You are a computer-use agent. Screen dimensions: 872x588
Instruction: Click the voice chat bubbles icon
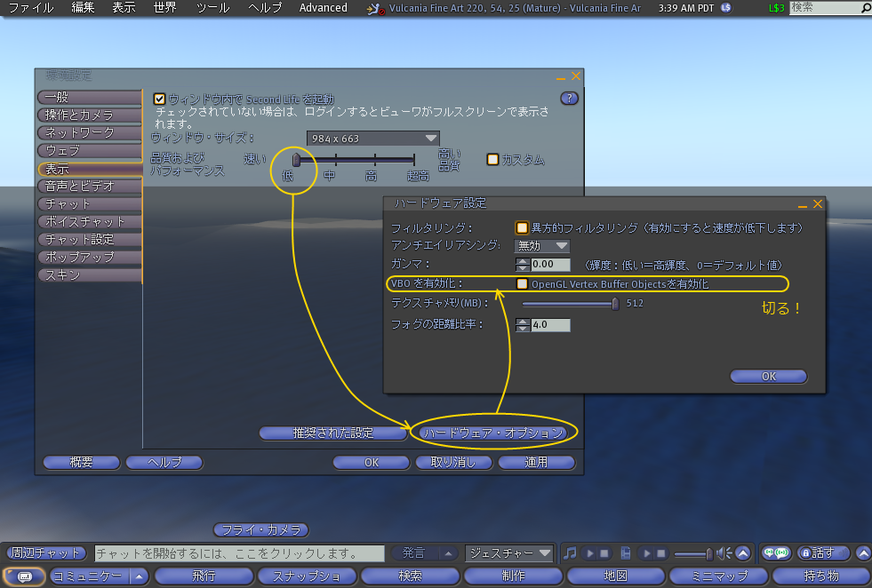(776, 552)
